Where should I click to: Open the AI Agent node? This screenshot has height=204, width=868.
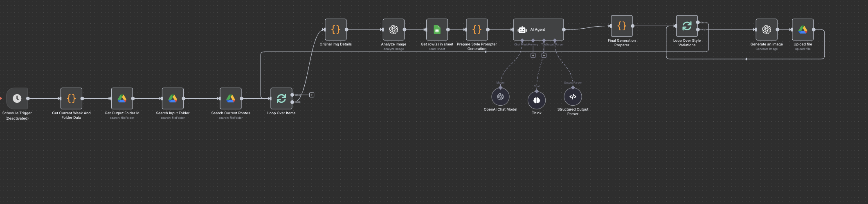(x=538, y=29)
